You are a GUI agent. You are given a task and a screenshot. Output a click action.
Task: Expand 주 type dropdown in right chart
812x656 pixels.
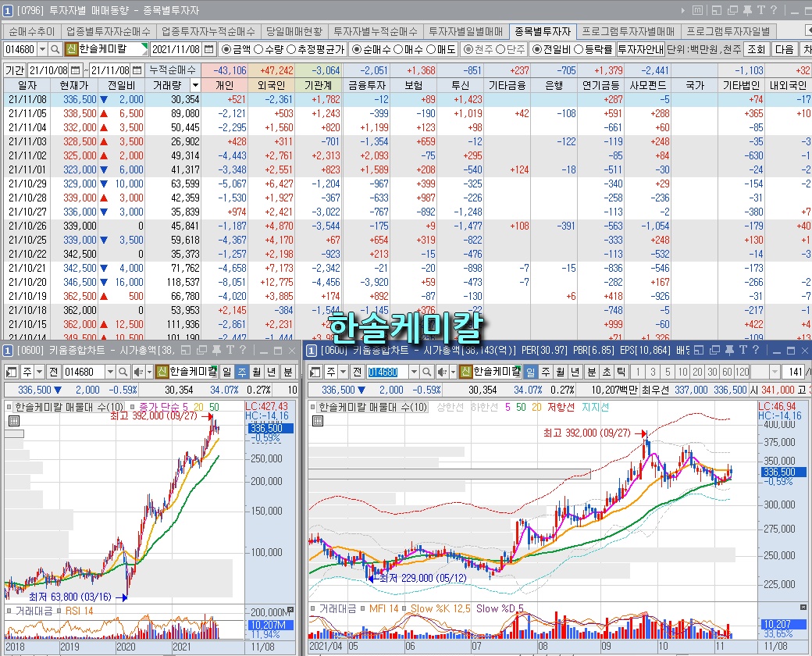point(343,372)
